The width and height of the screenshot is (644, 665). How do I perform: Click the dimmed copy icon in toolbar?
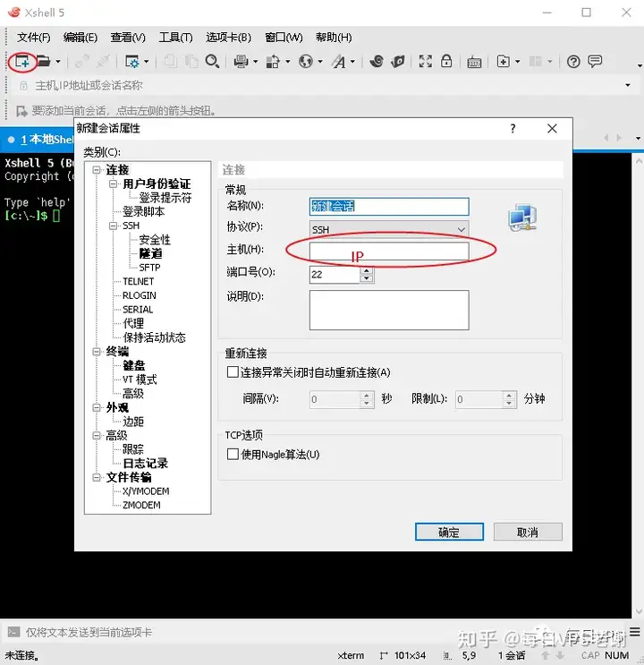pyautogui.click(x=171, y=62)
